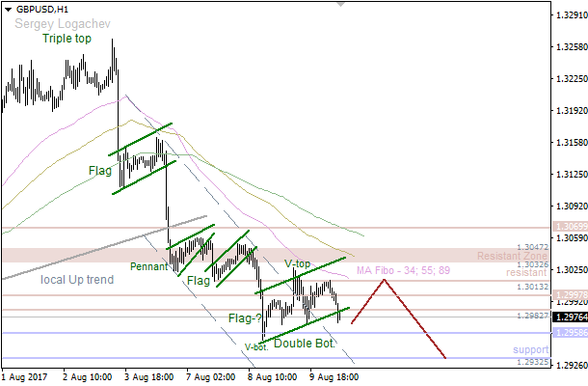
Task: Click the triangle icon beside GBPUSD,H1
Action: [x=8, y=9]
